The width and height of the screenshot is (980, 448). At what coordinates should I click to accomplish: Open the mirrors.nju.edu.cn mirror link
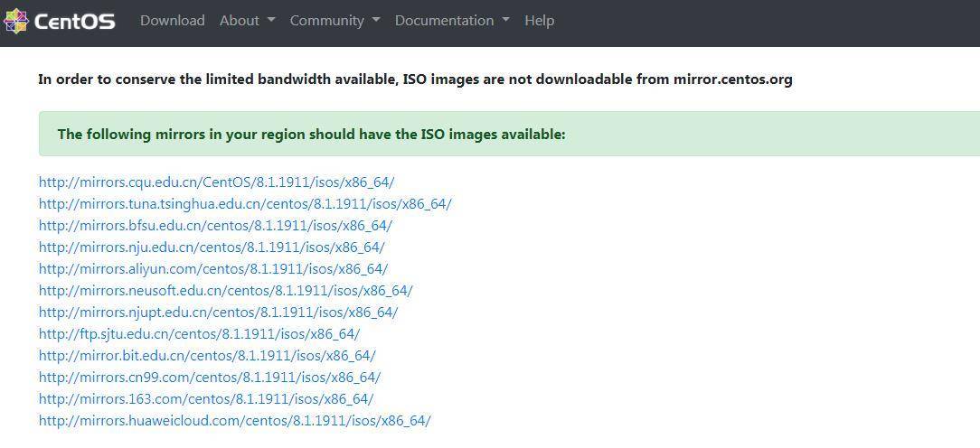pos(212,247)
